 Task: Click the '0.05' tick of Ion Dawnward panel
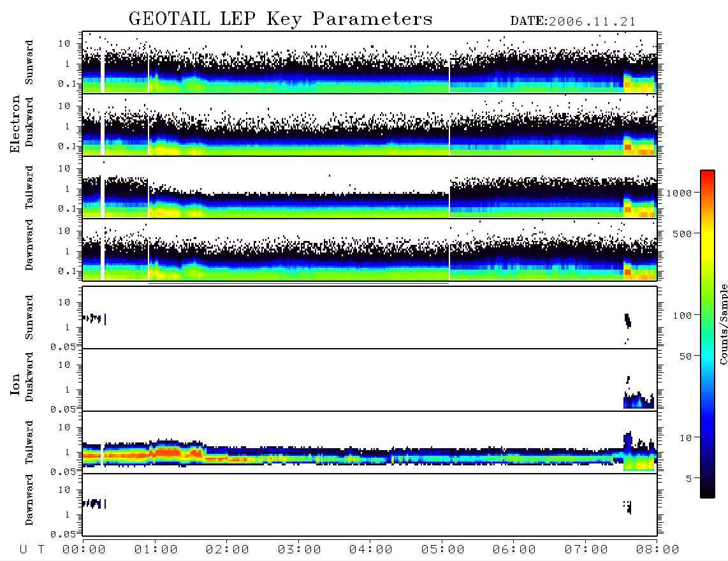coord(63,534)
